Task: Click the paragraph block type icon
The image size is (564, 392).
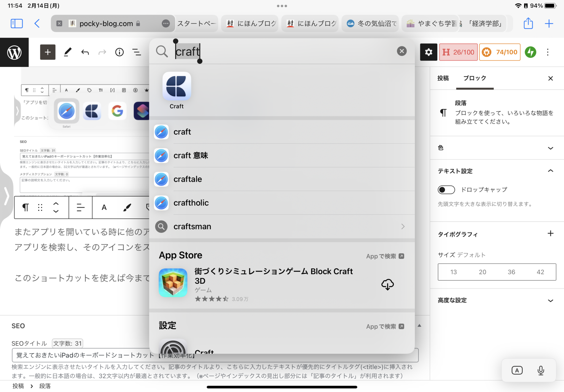Action: pyautogui.click(x=25, y=207)
